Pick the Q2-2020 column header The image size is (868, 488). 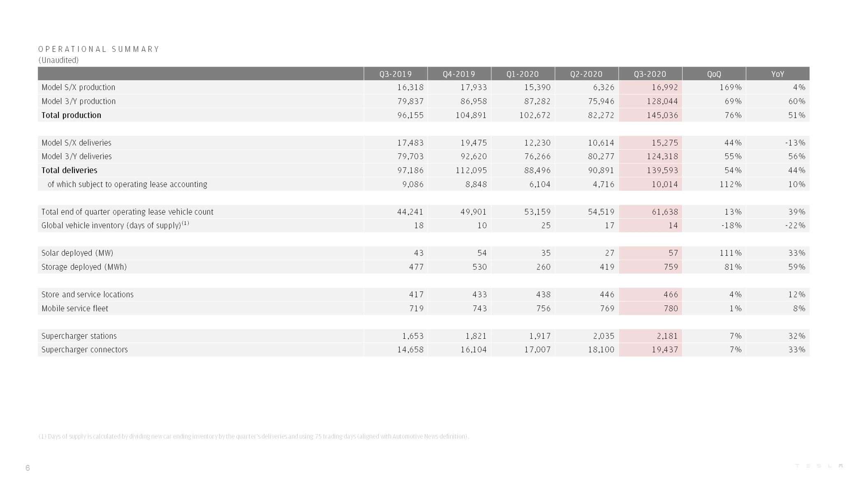tap(586, 74)
